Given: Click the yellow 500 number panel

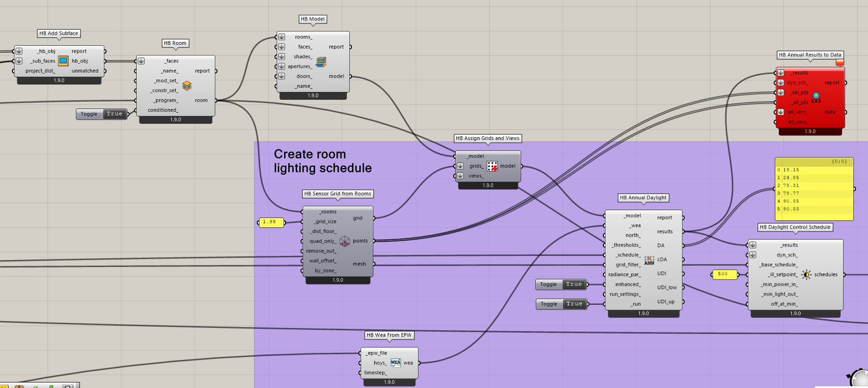Looking at the screenshot, I should [x=723, y=274].
